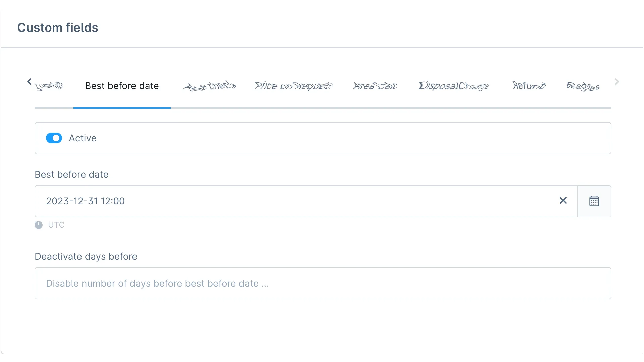This screenshot has width=644, height=362.
Task: Select the Price on Request tab
Action: tap(293, 86)
